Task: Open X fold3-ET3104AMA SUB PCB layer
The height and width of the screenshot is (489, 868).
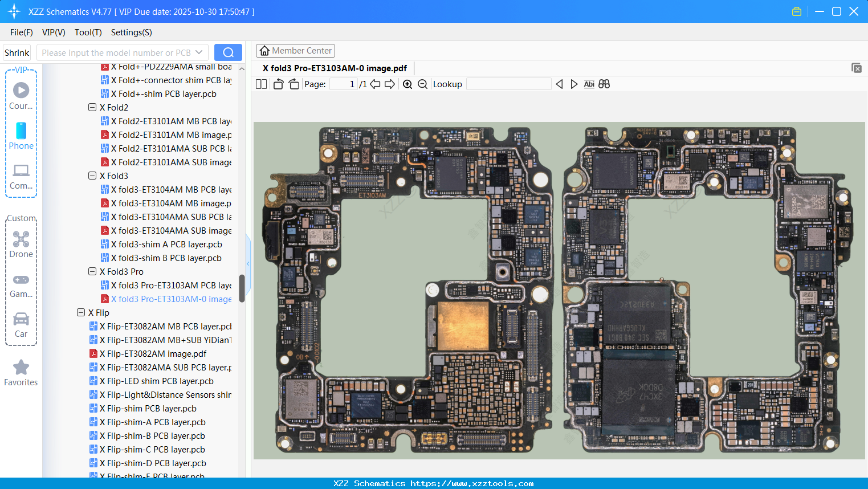Action: point(166,217)
